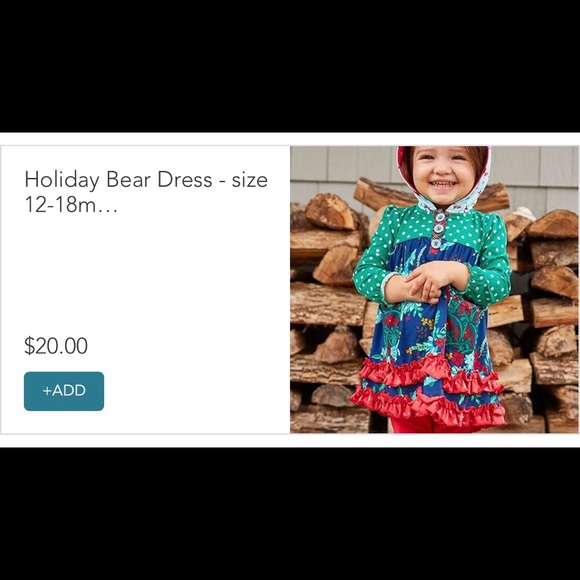
Task: Click the button placket on dress front
Action: click(438, 230)
